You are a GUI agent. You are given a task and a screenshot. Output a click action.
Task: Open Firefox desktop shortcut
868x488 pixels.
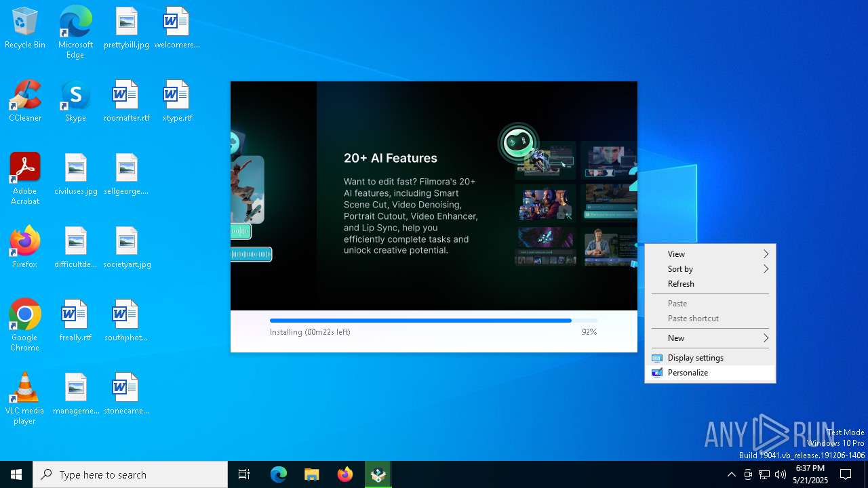(25, 247)
